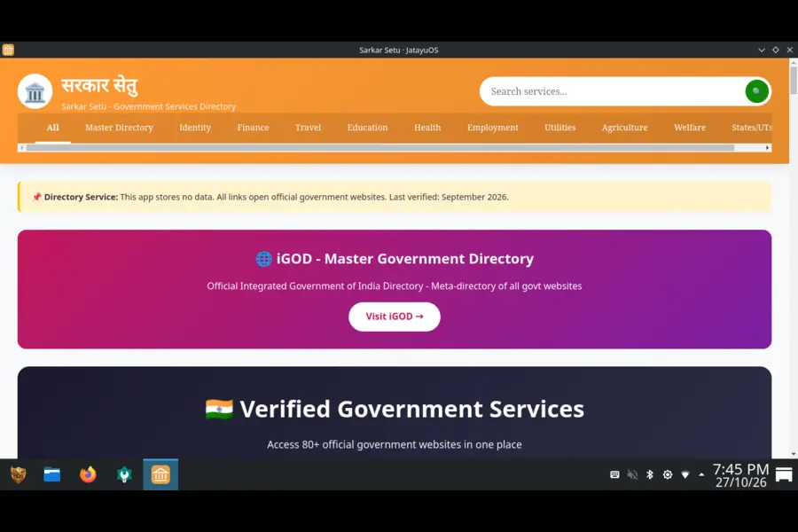The image size is (798, 532).
Task: Open the Finance category tab
Action: (253, 128)
